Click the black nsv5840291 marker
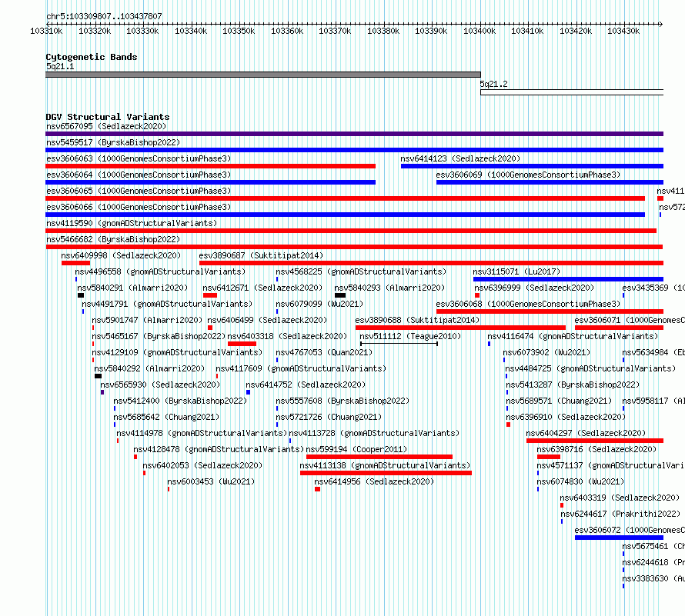685x616 pixels. (x=81, y=295)
